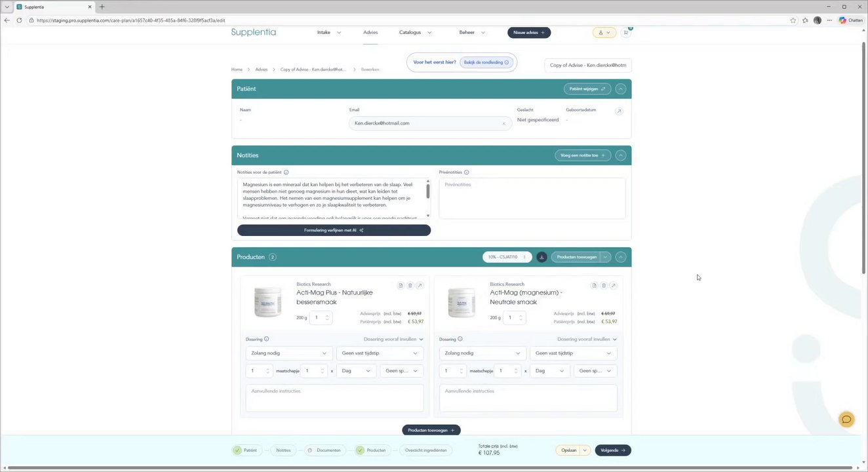The height and width of the screenshot is (472, 868).
Task: Open the 10% - CSJATI10 discount selector
Action: tap(507, 257)
